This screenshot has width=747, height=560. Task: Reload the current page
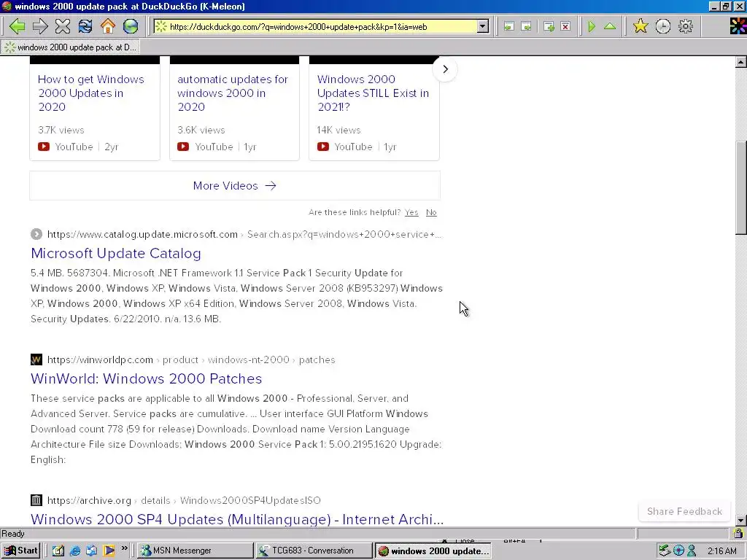(85, 26)
